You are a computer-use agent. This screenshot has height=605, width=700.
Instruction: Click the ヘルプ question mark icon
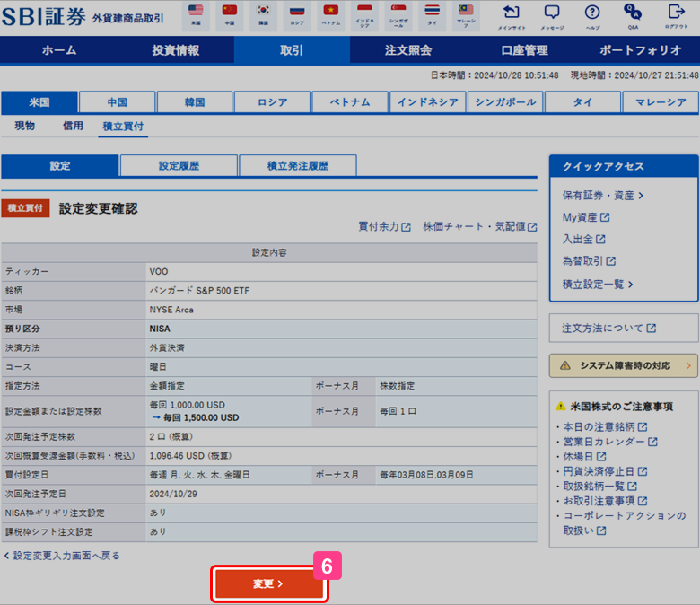[592, 16]
